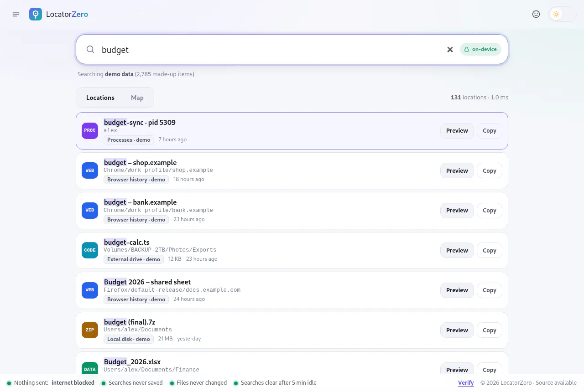Open the hamburger menu icon
The height and width of the screenshot is (392, 584).
click(x=16, y=14)
